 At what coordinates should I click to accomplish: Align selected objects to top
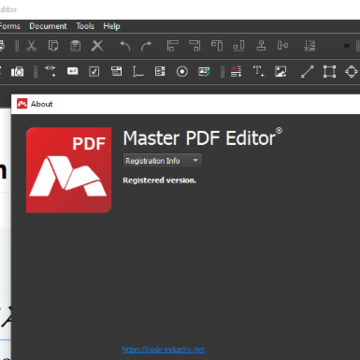(217, 46)
